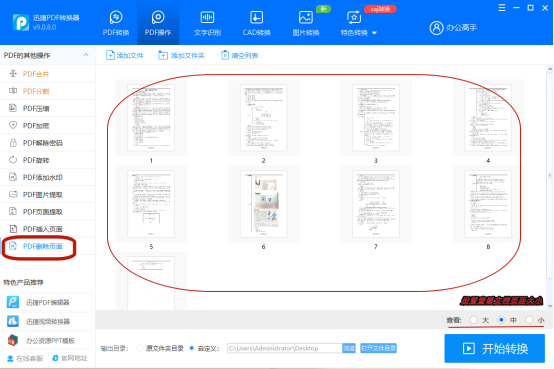
Task: Set view size to 大
Action: click(474, 320)
